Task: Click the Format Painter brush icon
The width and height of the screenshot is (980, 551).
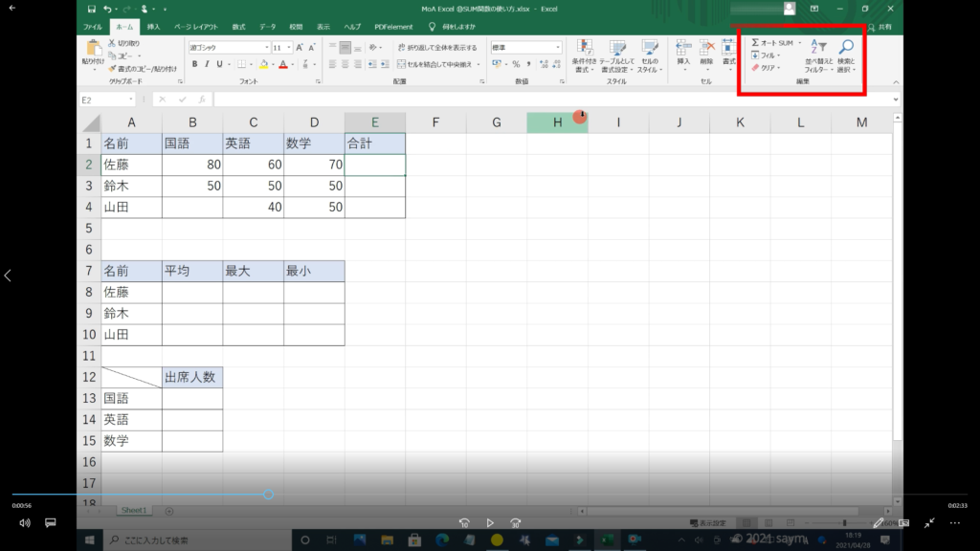Action: point(113,69)
